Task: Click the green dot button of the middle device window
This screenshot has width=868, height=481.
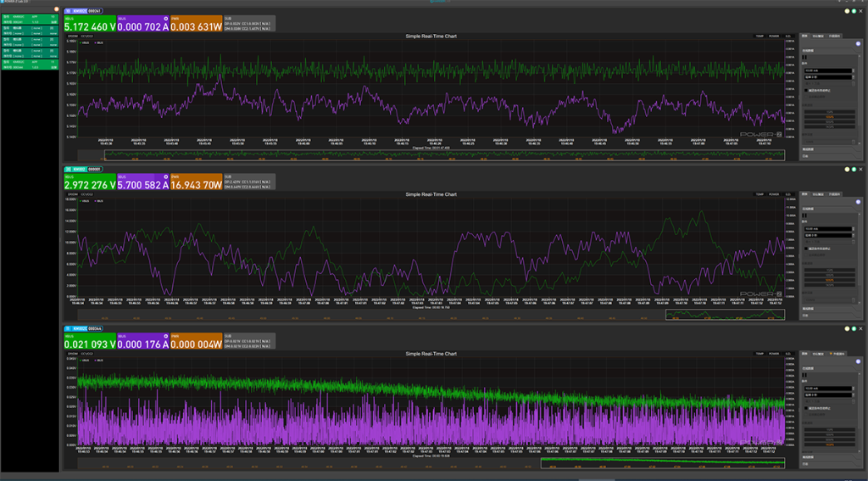Action: pyautogui.click(x=854, y=170)
